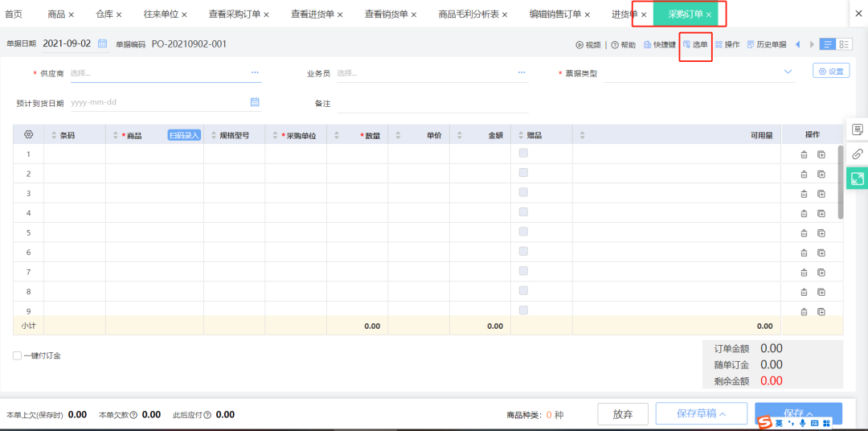Open the table column settings gear

tap(29, 134)
